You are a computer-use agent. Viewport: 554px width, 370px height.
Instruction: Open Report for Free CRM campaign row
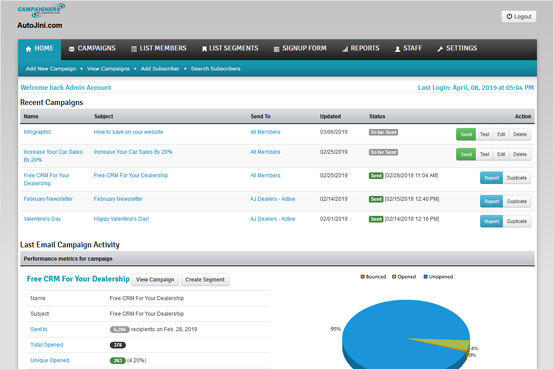click(x=491, y=178)
